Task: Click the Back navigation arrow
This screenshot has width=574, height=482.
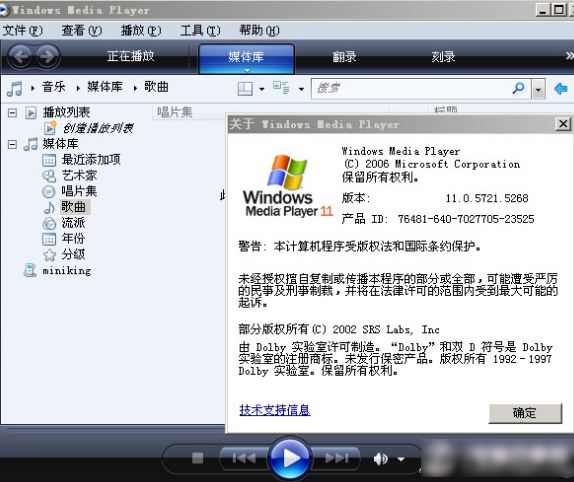Action: tap(20, 56)
